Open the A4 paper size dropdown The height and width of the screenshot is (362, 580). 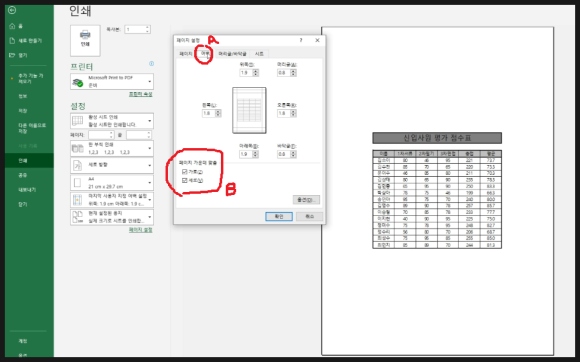pos(112,183)
